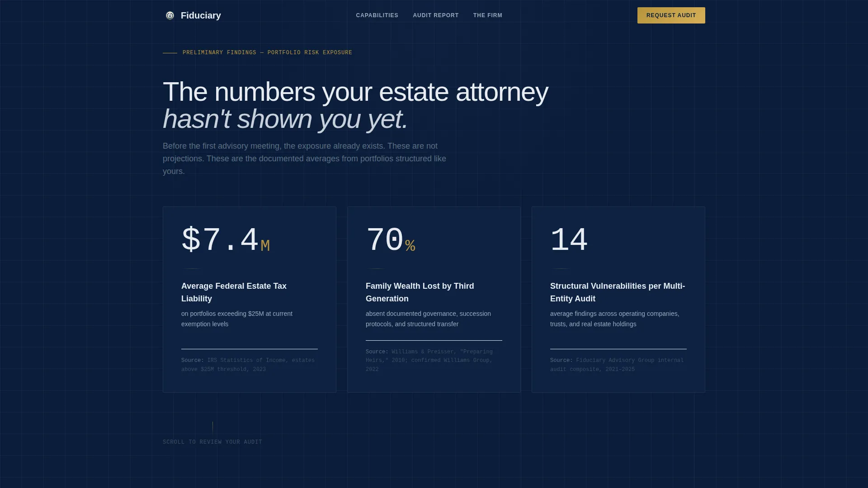This screenshot has width=868, height=488.
Task: Click the Scroll to Review Your Audit prompt
Action: (212, 442)
